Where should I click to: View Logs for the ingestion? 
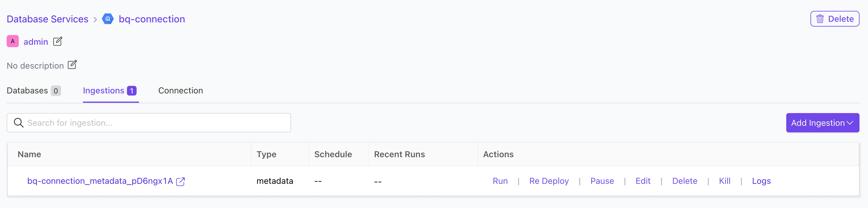coord(761,181)
